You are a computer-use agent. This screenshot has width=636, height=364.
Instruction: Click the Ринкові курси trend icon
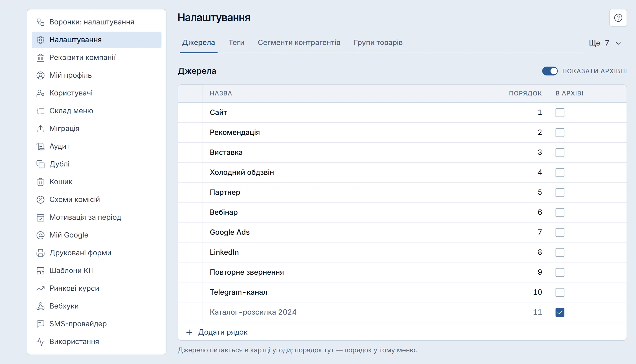point(41,288)
